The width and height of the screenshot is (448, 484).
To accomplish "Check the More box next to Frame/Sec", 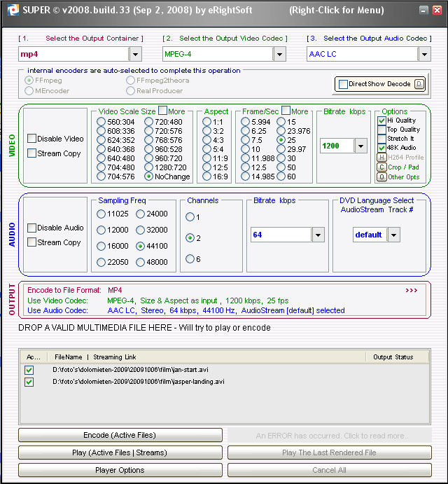I will click(286, 111).
